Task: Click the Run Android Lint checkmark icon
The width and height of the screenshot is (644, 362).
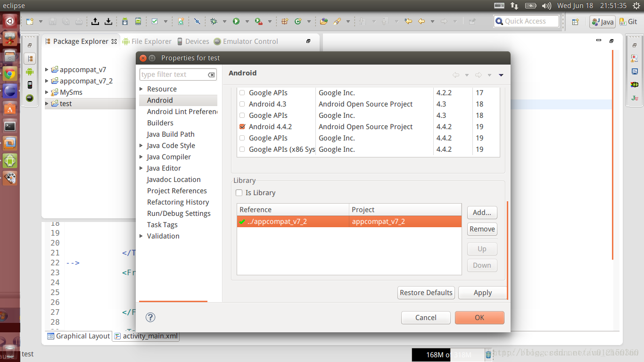Action: coord(155,21)
